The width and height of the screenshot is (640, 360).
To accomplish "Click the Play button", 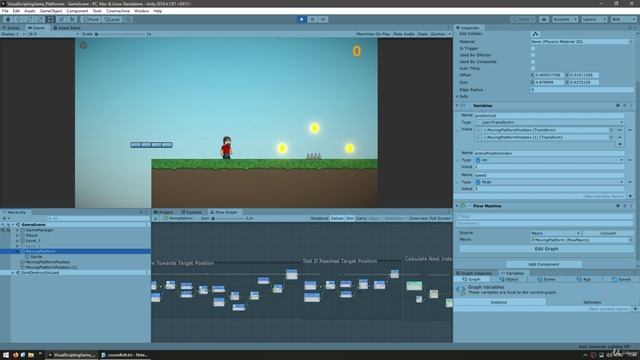I will 302,19.
